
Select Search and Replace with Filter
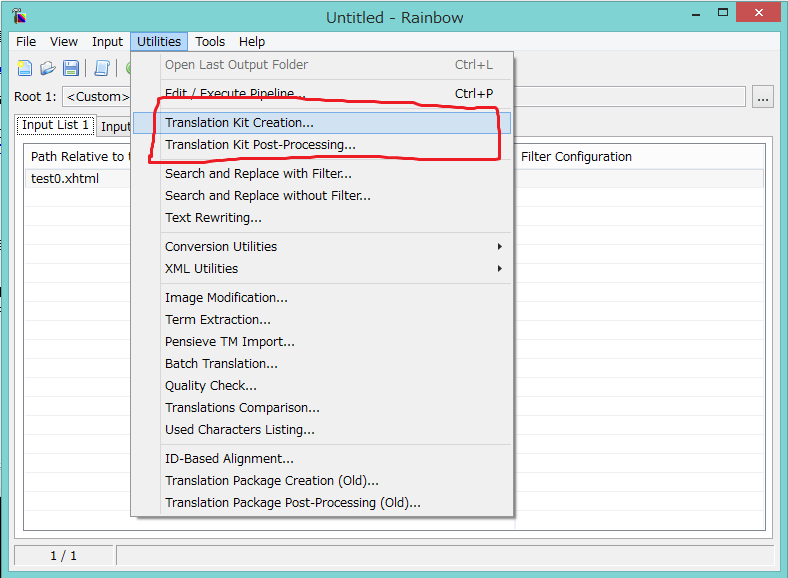click(x=322, y=173)
